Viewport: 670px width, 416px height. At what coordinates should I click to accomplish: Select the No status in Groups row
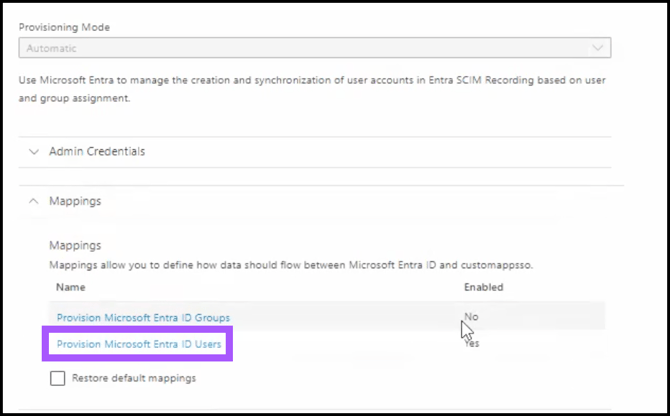pyautogui.click(x=471, y=316)
